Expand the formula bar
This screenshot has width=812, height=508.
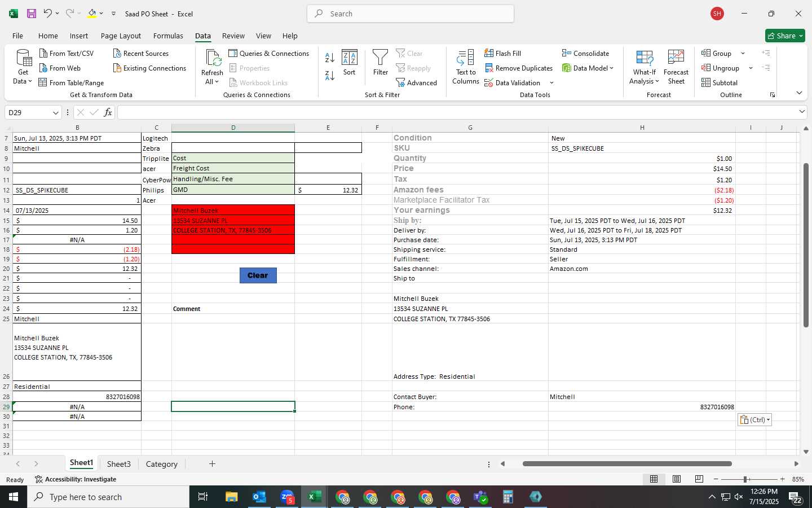pyautogui.click(x=802, y=112)
